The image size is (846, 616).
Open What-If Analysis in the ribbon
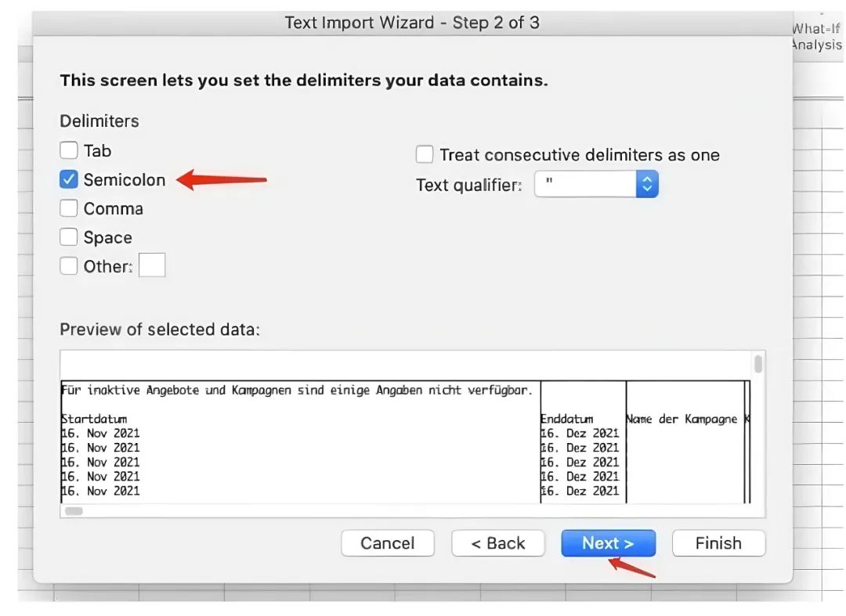click(817, 37)
